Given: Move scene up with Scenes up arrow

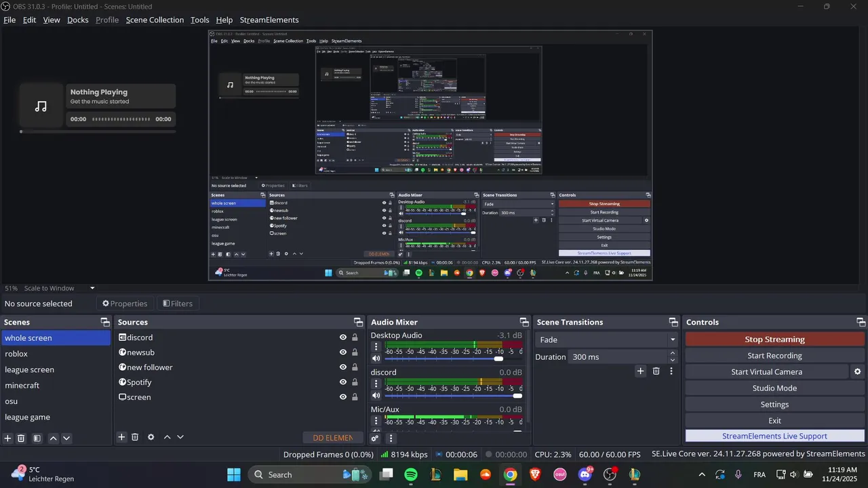Looking at the screenshot, I should tap(54, 439).
